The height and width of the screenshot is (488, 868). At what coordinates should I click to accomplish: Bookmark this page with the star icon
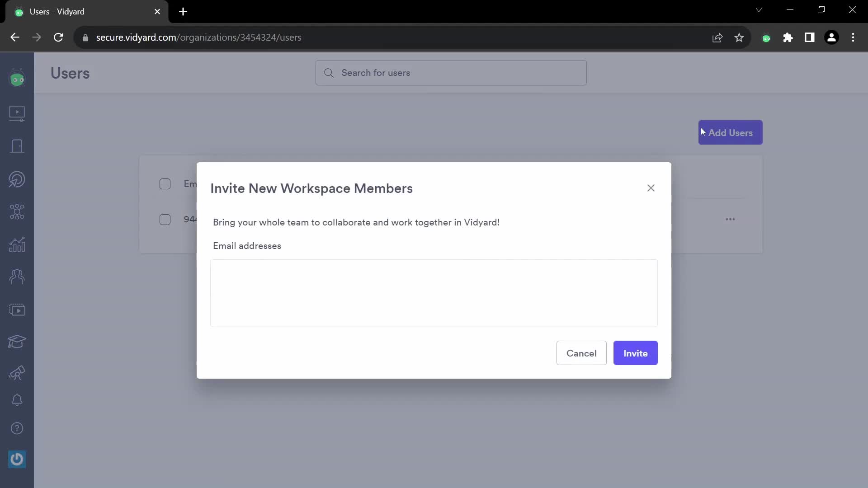pos(739,38)
